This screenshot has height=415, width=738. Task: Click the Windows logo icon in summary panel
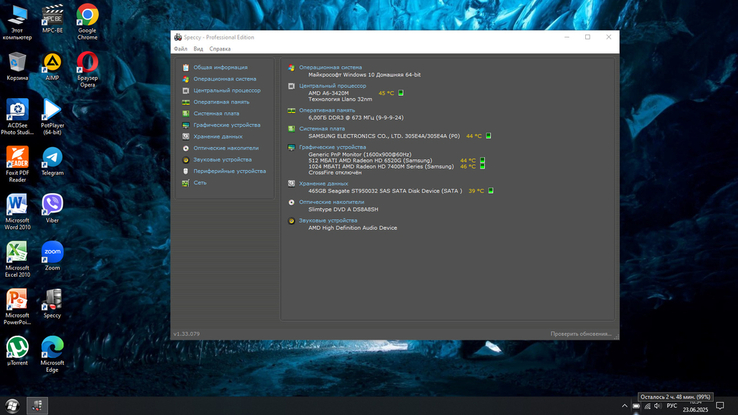point(291,68)
